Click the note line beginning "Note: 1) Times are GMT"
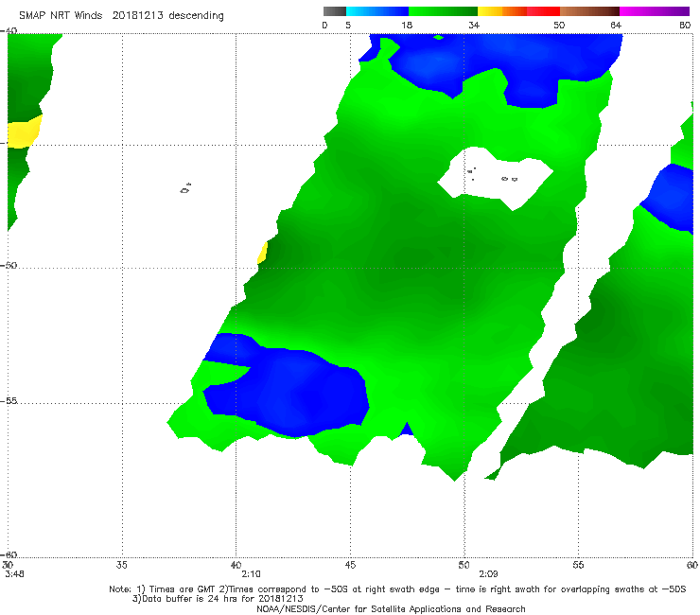The height and width of the screenshot is (615, 700). coord(397,589)
